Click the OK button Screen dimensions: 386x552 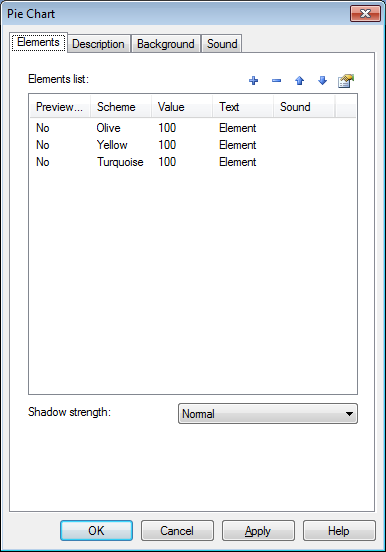point(96,531)
